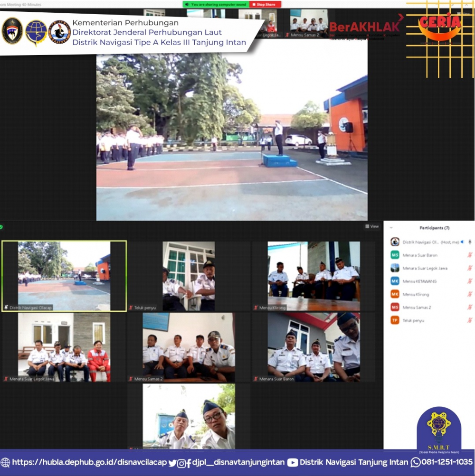Click the YouTube icon in footer
This screenshot has width=475, height=476.
point(293,462)
